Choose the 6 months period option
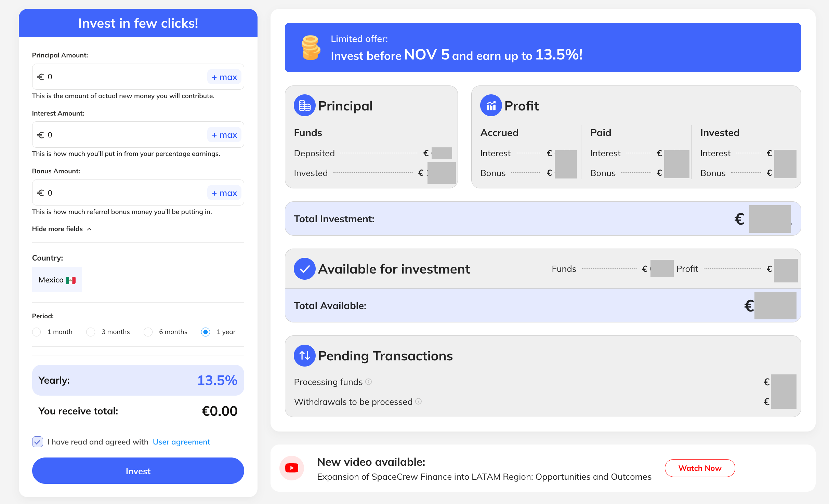The height and width of the screenshot is (504, 829). [x=148, y=332]
